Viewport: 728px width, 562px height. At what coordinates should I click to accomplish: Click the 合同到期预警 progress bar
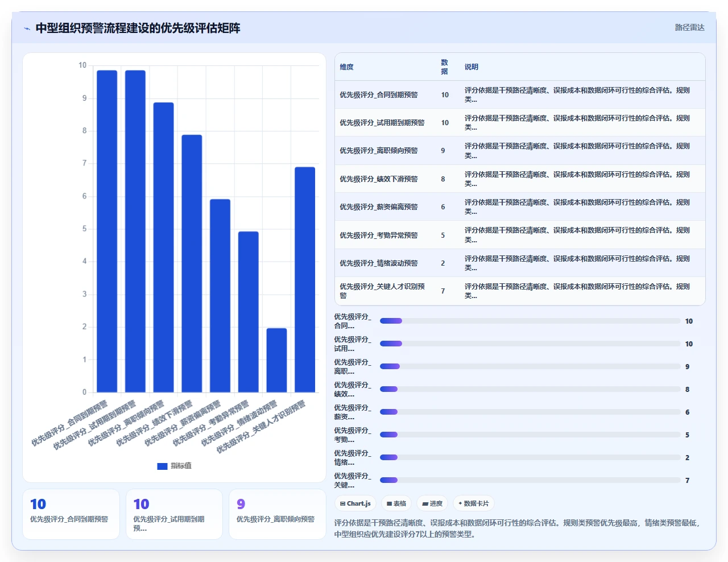(530, 321)
